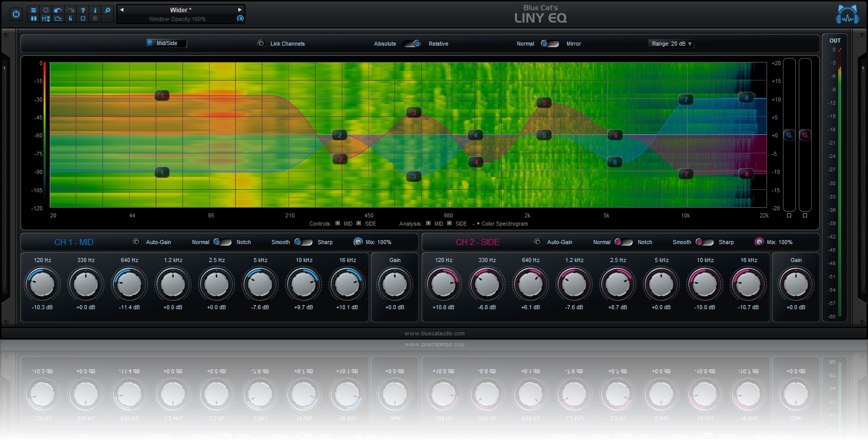Flip the Absolute/Relative switch
This screenshot has width=868, height=441.
(412, 44)
